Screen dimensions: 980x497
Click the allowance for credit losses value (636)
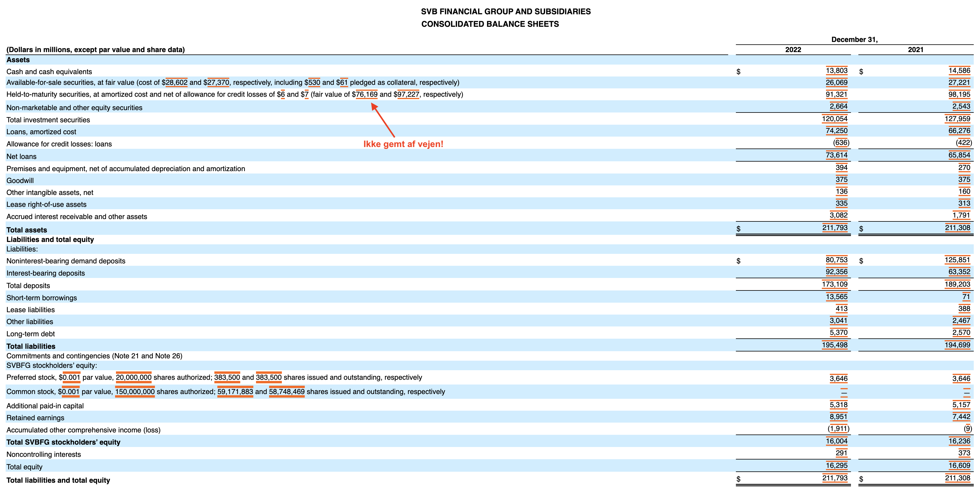click(841, 143)
